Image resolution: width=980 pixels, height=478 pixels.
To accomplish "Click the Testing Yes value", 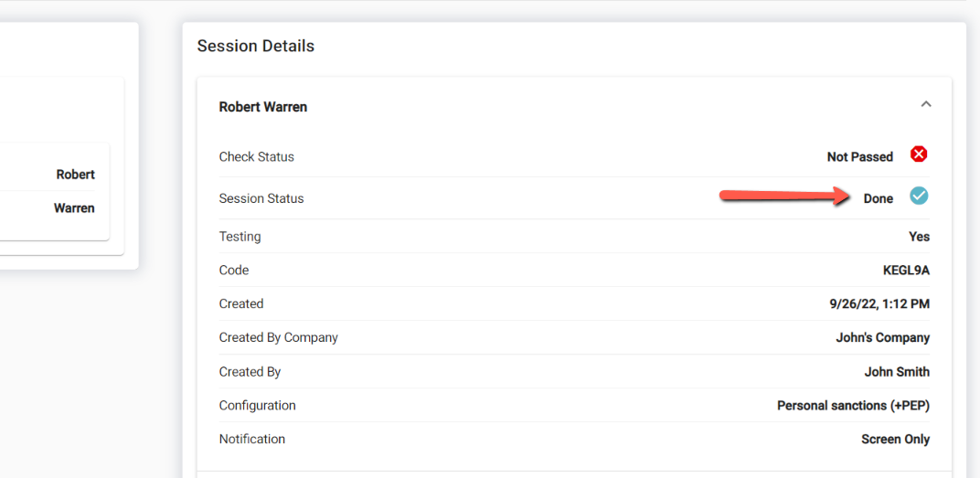I will (919, 237).
